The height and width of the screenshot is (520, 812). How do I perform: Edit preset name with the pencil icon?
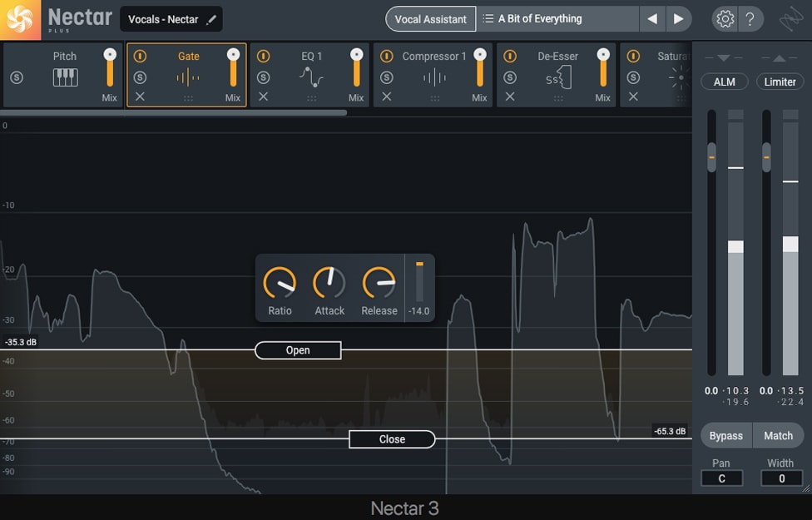[210, 20]
